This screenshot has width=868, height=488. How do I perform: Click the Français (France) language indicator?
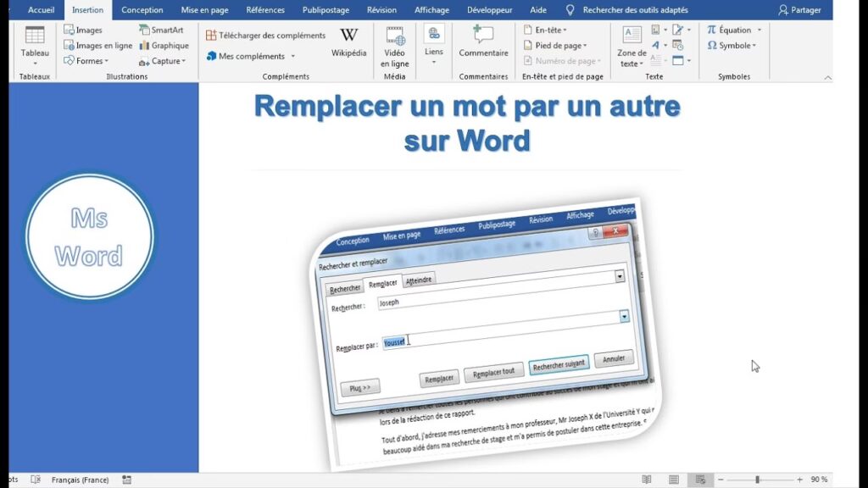tap(80, 480)
